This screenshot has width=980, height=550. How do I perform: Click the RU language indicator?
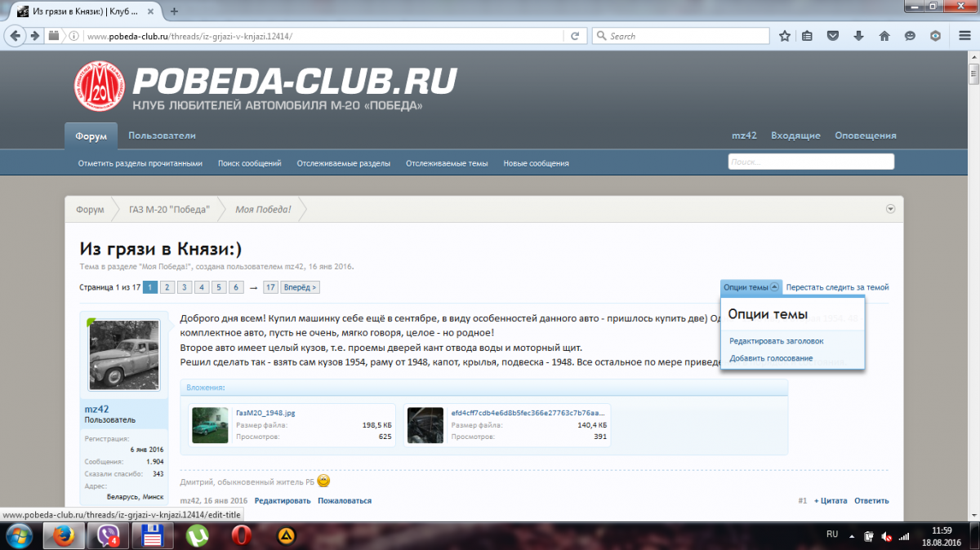coord(832,534)
